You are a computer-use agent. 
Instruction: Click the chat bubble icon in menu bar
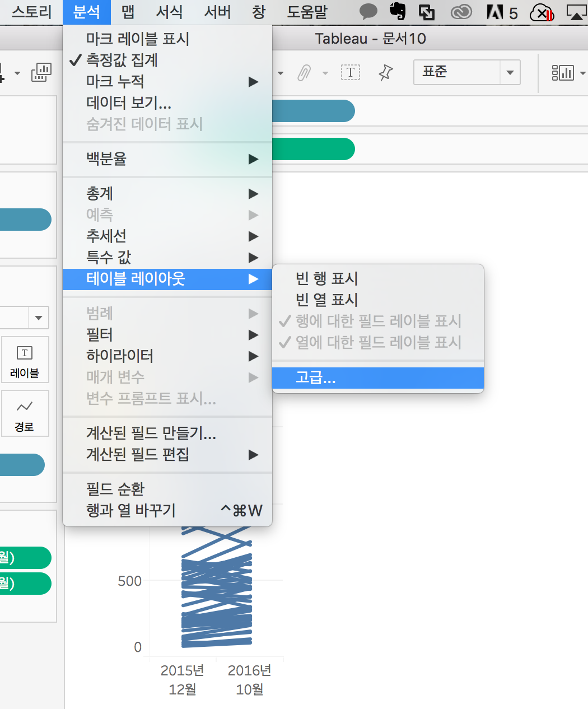[x=368, y=12]
